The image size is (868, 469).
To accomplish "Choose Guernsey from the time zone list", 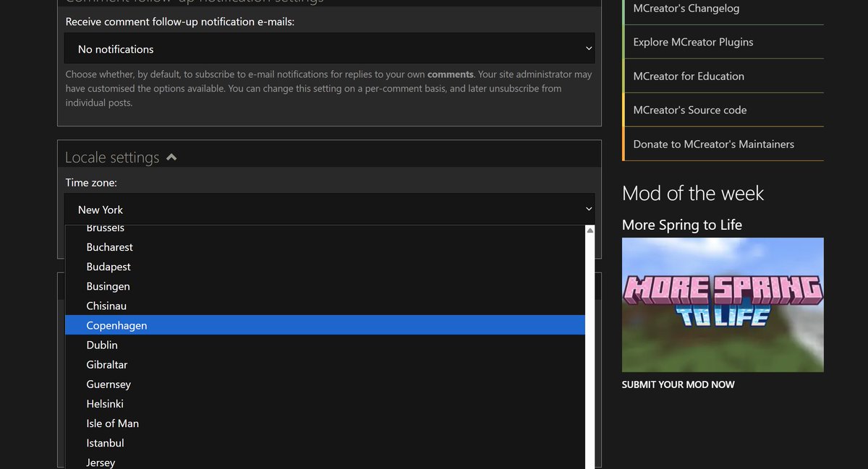I will pyautogui.click(x=109, y=384).
